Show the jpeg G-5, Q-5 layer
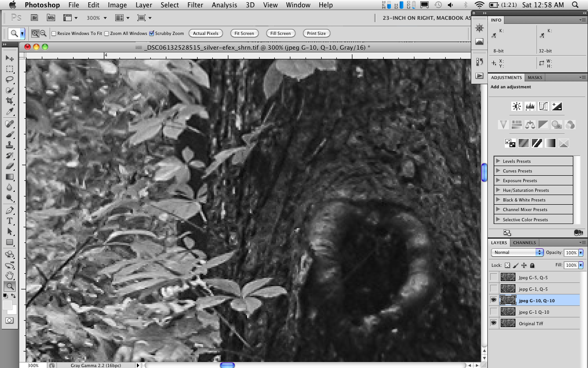Screen dimensions: 588x368 (494, 277)
